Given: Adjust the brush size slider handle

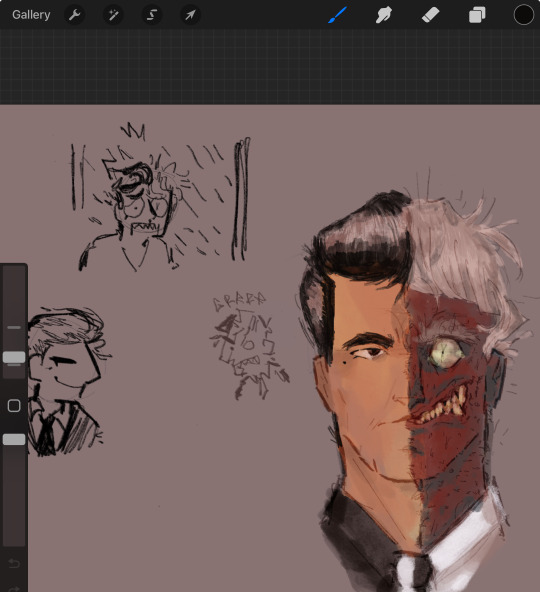Looking at the screenshot, I should click(x=14, y=357).
